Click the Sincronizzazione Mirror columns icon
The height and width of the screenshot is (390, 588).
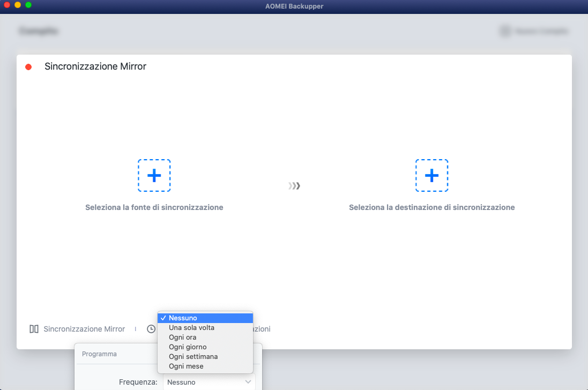pos(34,329)
